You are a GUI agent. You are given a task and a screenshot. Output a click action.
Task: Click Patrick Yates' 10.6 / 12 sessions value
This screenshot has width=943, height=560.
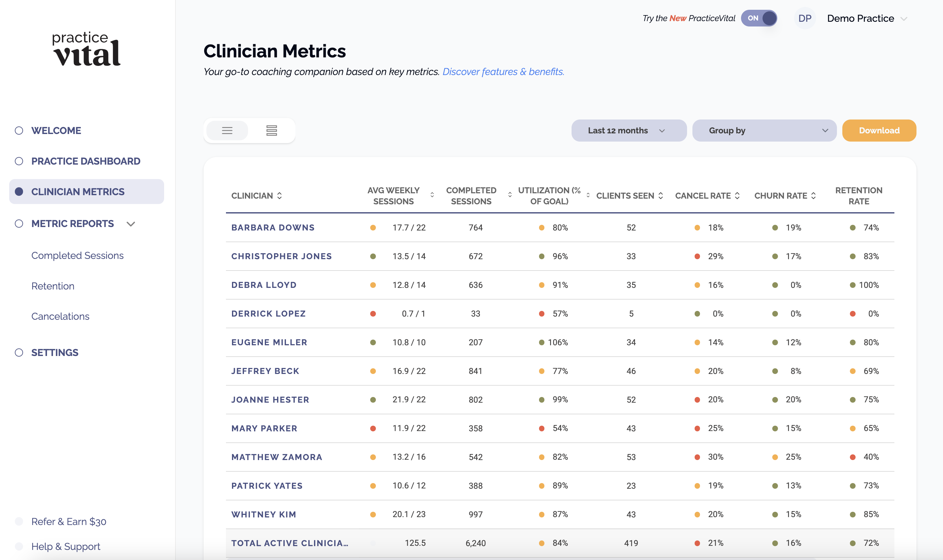pos(409,486)
